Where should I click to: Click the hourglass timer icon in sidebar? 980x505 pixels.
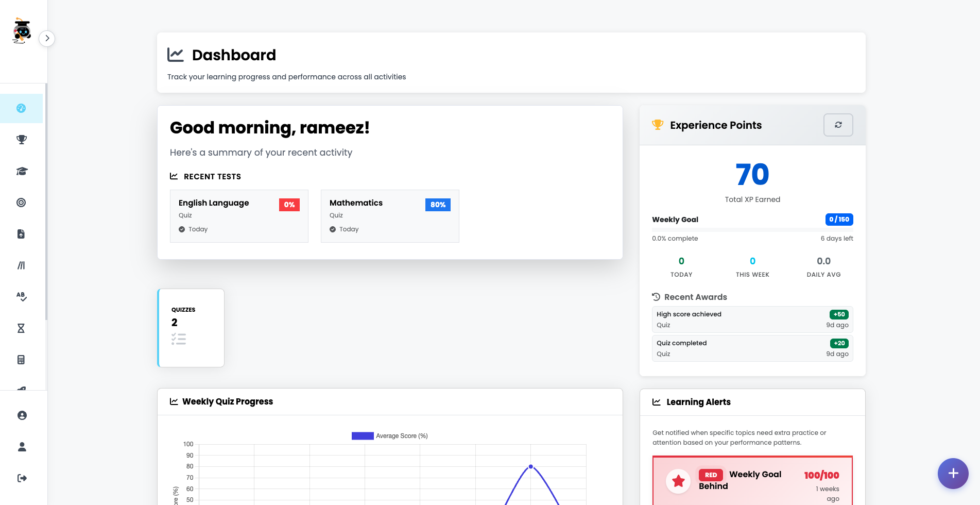point(21,328)
